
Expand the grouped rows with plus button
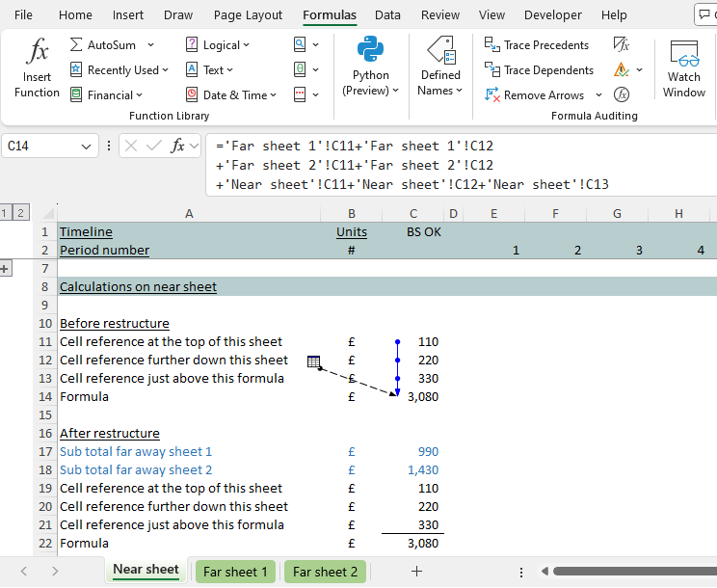pyautogui.click(x=6, y=268)
